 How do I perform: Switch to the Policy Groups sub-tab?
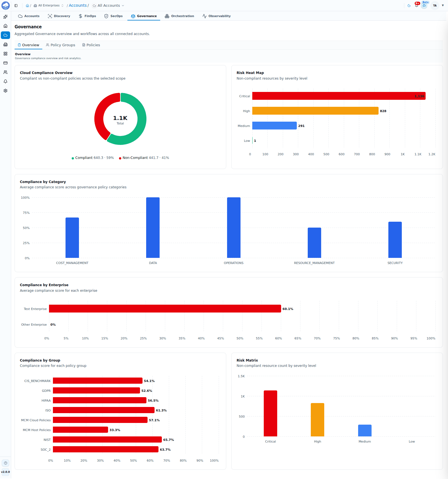(60, 45)
